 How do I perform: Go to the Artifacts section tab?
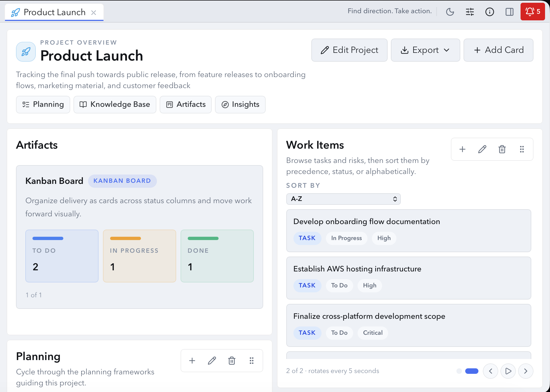tap(186, 104)
